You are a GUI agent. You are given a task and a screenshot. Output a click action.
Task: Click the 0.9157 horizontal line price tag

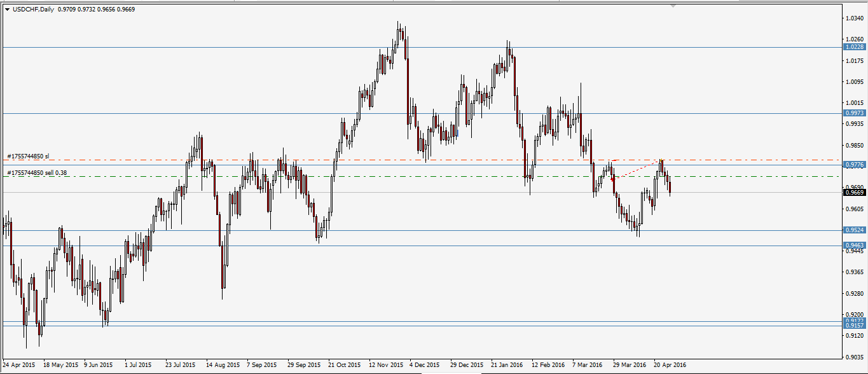855,326
